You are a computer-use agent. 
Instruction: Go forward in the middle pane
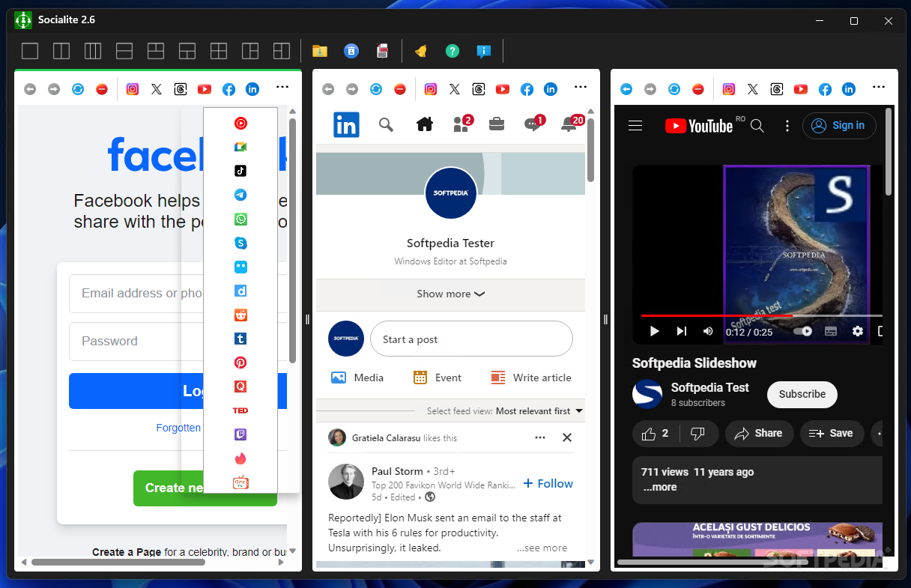coord(352,89)
